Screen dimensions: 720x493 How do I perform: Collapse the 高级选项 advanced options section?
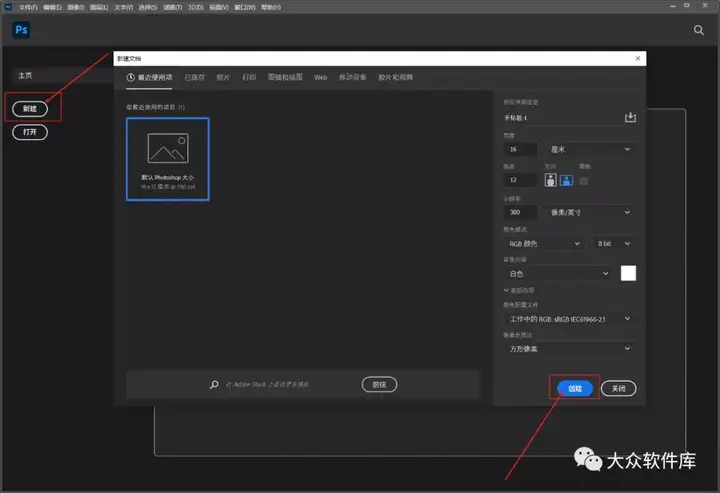(519, 290)
